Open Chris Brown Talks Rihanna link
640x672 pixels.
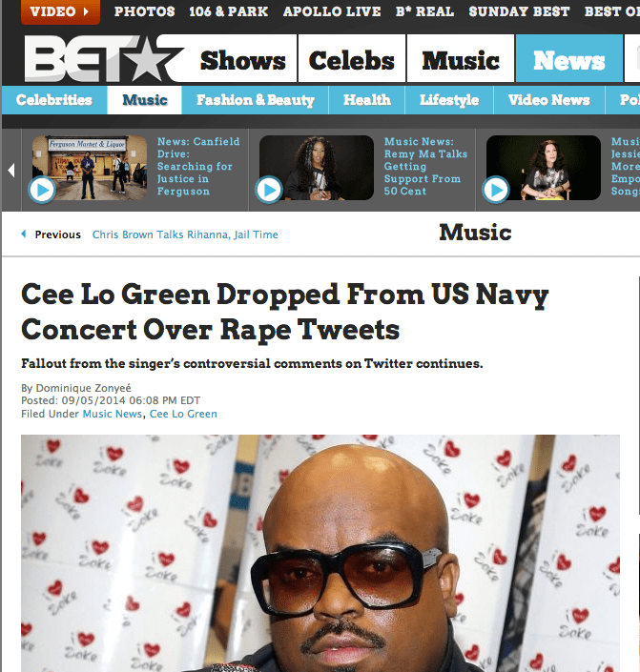pos(185,234)
